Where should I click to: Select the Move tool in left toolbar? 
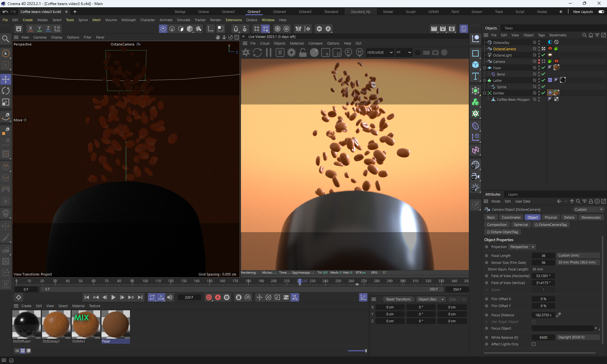click(x=6, y=79)
